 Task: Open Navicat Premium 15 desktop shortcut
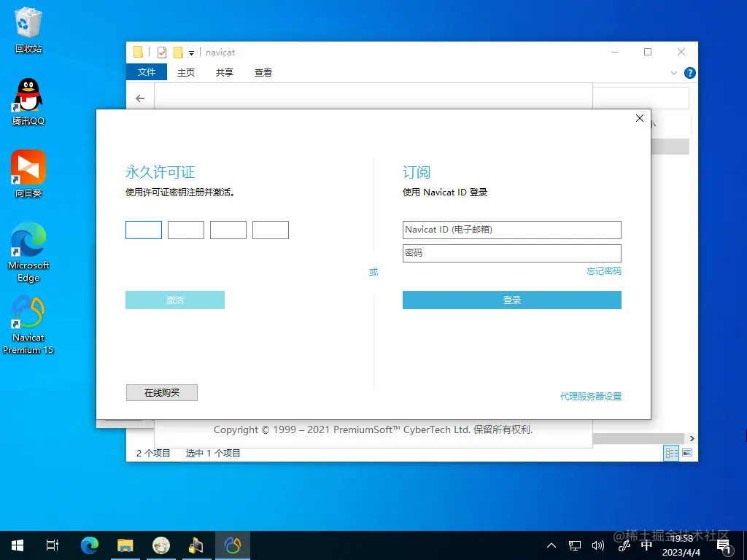point(28,325)
